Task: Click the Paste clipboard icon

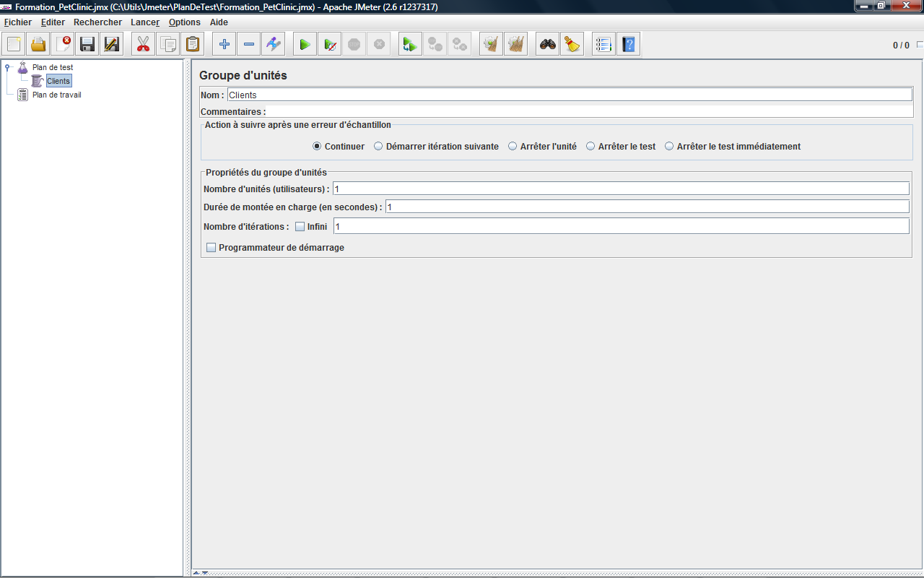Action: pyautogui.click(x=193, y=45)
